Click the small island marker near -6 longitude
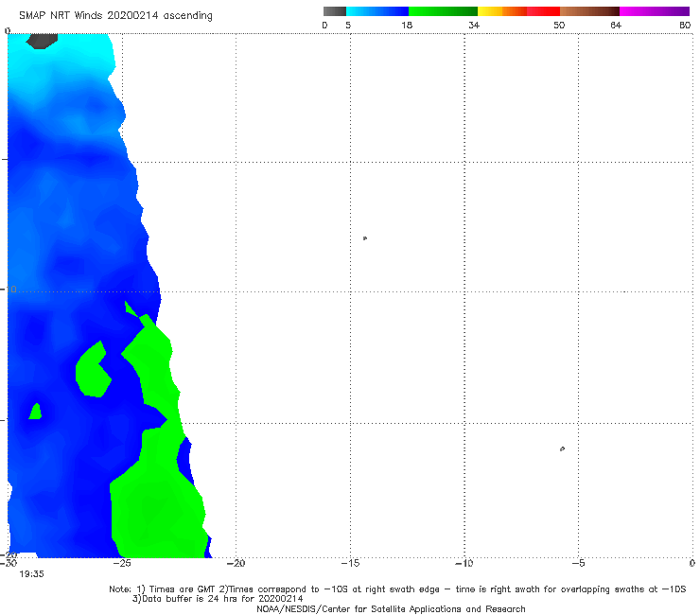The width and height of the screenshot is (700, 615). pos(562,448)
